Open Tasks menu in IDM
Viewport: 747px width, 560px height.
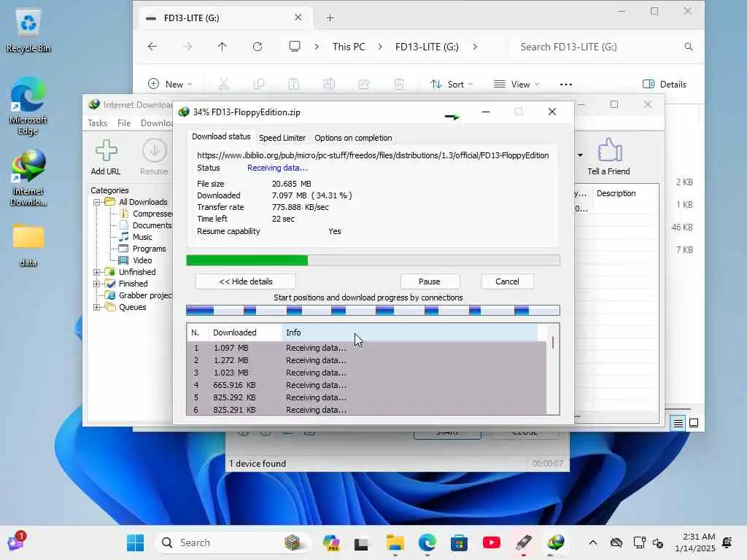[x=98, y=123]
